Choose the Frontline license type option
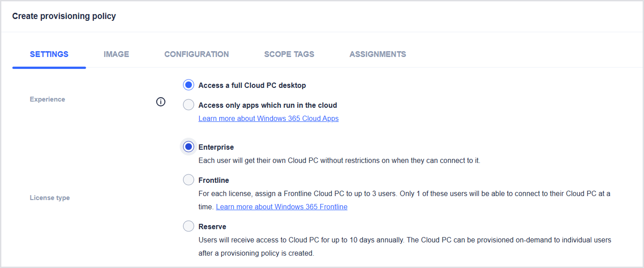Image resolution: width=644 pixels, height=268 pixels. [x=189, y=180]
